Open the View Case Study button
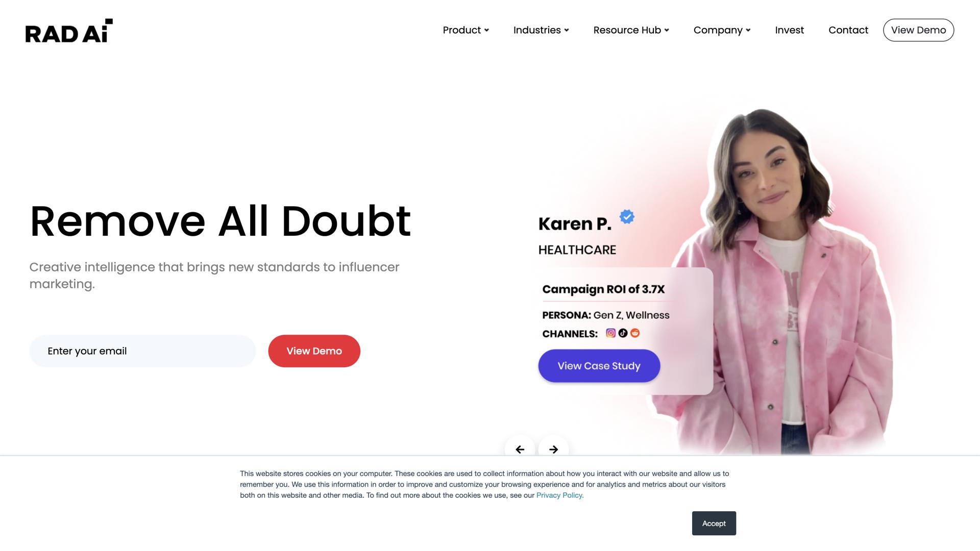This screenshot has width=980, height=551. [x=599, y=366]
